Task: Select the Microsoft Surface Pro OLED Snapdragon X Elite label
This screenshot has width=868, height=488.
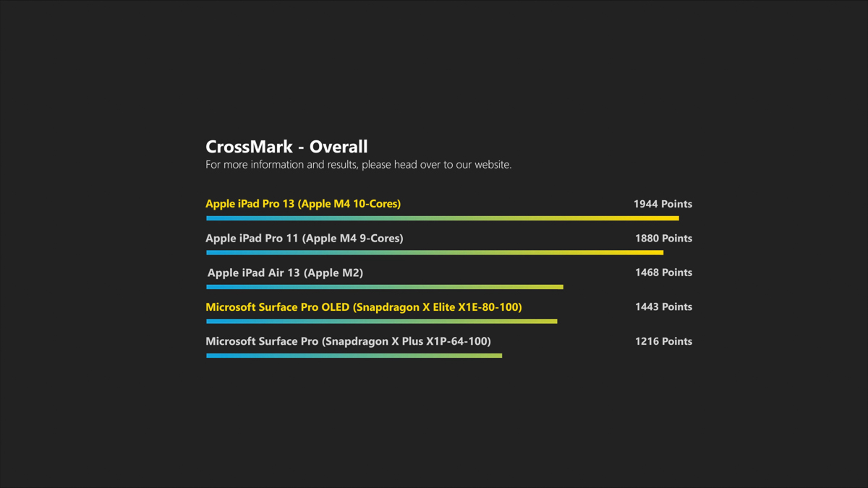Action: click(364, 307)
